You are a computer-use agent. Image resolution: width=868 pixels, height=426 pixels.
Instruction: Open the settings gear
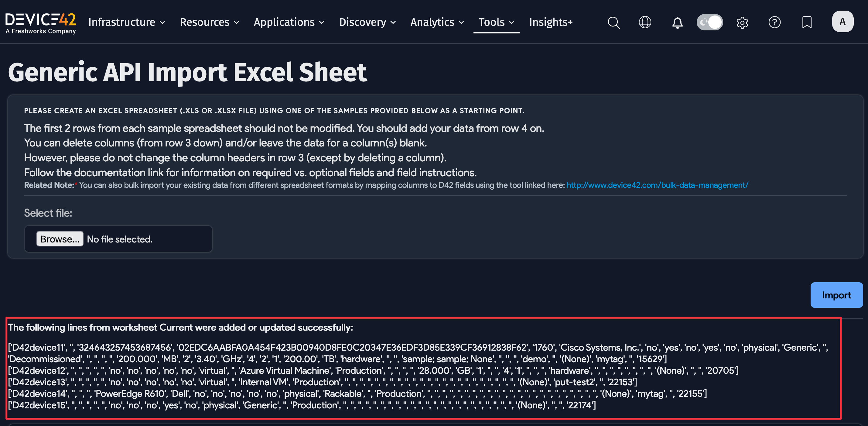742,22
